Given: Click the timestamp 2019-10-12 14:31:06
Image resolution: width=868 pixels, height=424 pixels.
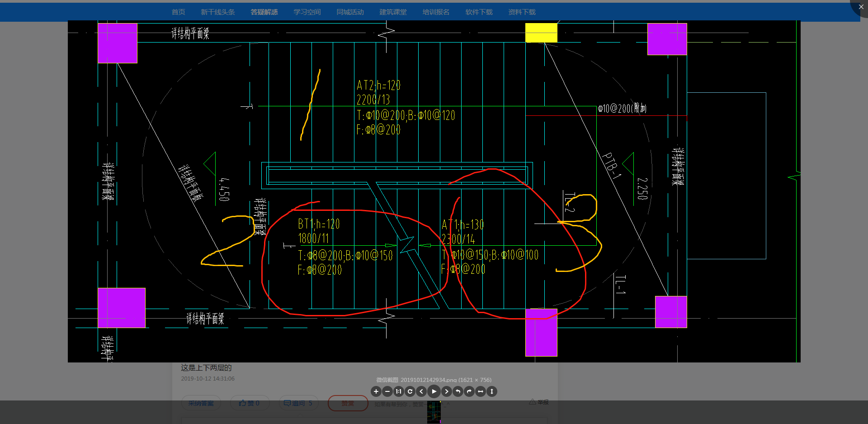Looking at the screenshot, I should point(208,379).
